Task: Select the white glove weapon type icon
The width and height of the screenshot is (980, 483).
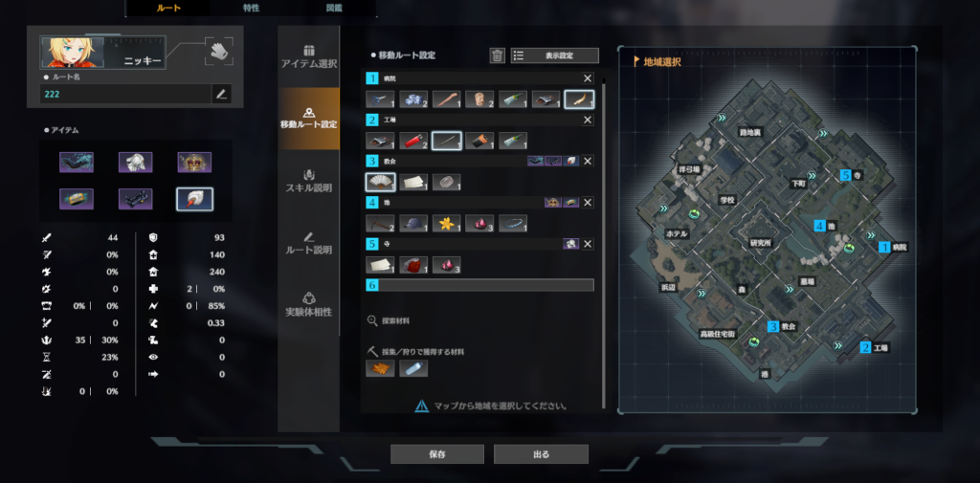Action: pos(219,52)
